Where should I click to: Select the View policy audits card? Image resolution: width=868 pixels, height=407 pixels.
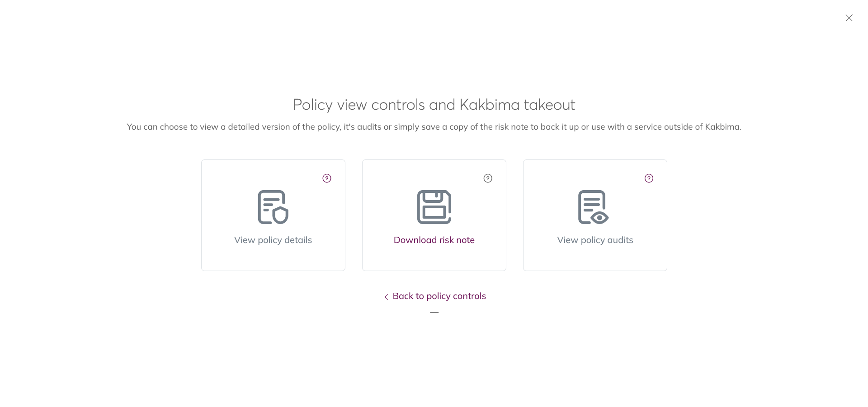(595, 257)
